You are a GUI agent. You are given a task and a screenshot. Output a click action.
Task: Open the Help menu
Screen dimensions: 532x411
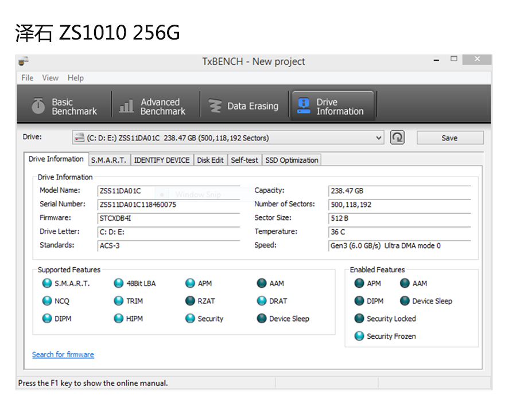click(75, 78)
